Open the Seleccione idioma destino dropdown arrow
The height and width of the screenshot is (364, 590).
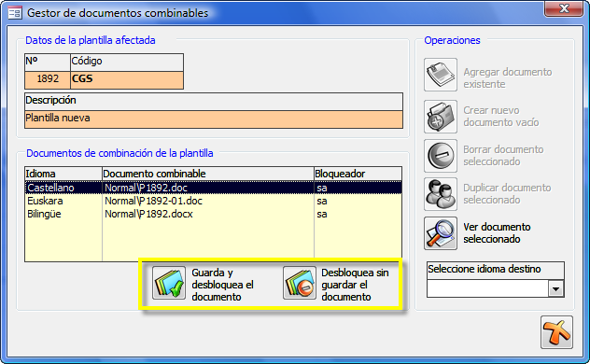coord(555,289)
